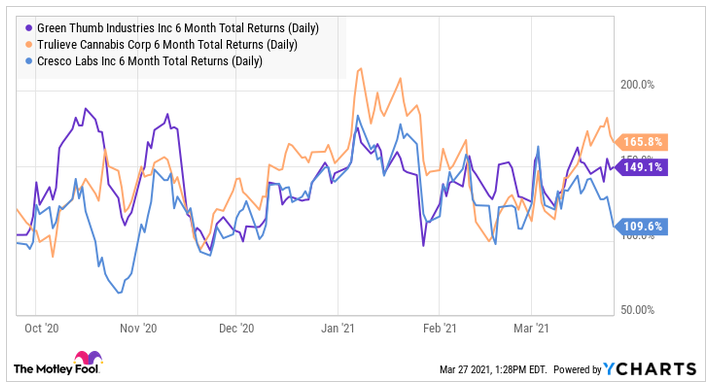Click the Powered by text
This screenshot has height=389, width=711.
coord(577,370)
